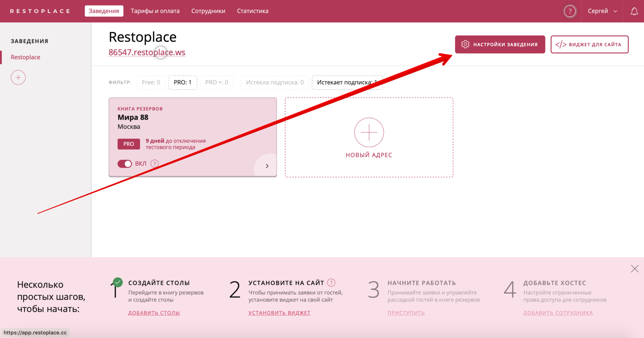Filter by PRO: 1
Screen dimensions: 644x338
182,82
